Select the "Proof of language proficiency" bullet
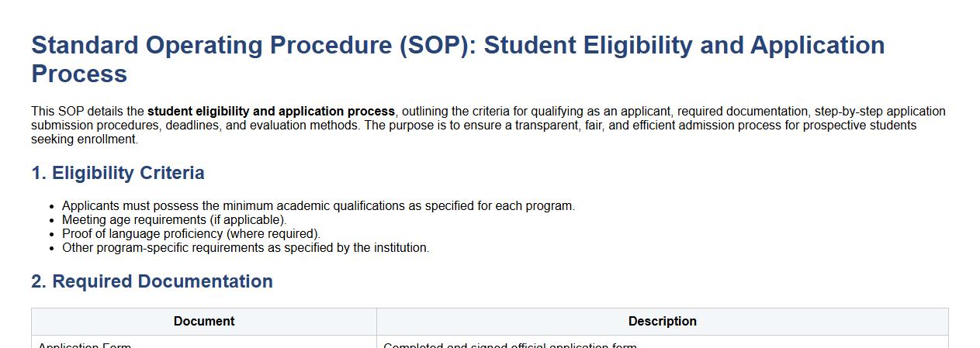The image size is (980, 348). [191, 234]
